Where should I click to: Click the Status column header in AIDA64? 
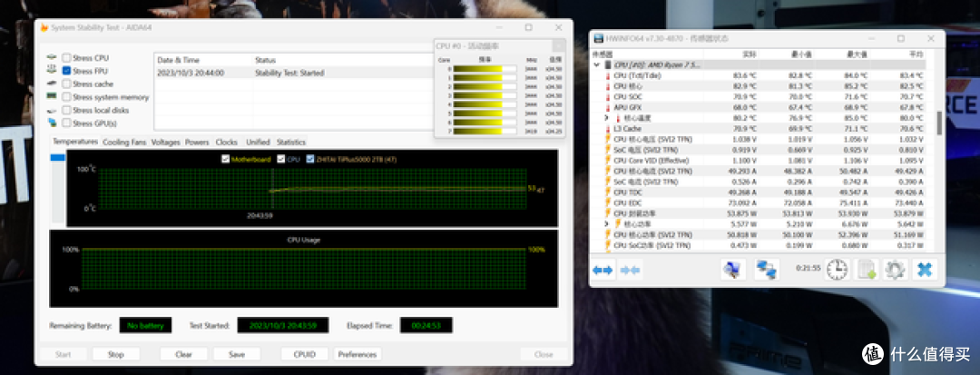pyautogui.click(x=343, y=60)
